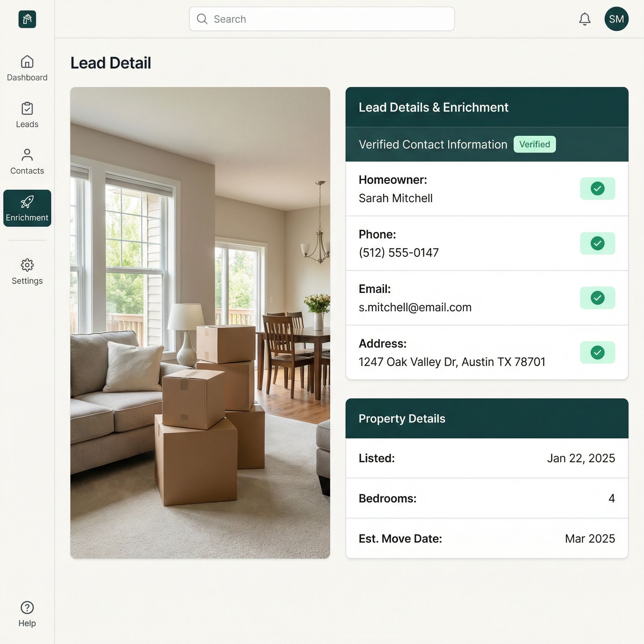Open the SM user avatar menu
The height and width of the screenshot is (644, 644).
pyautogui.click(x=616, y=19)
